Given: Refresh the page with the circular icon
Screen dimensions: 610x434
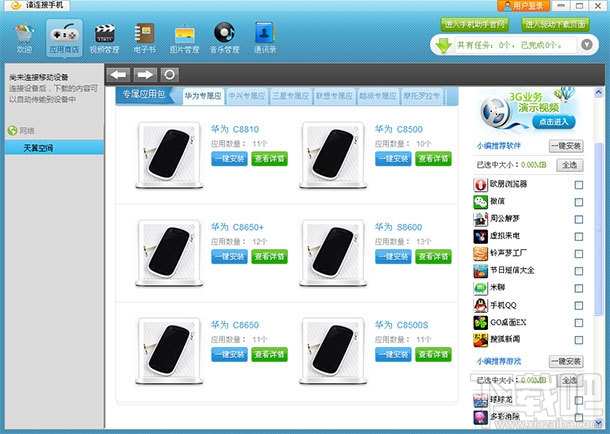Looking at the screenshot, I should click(170, 74).
